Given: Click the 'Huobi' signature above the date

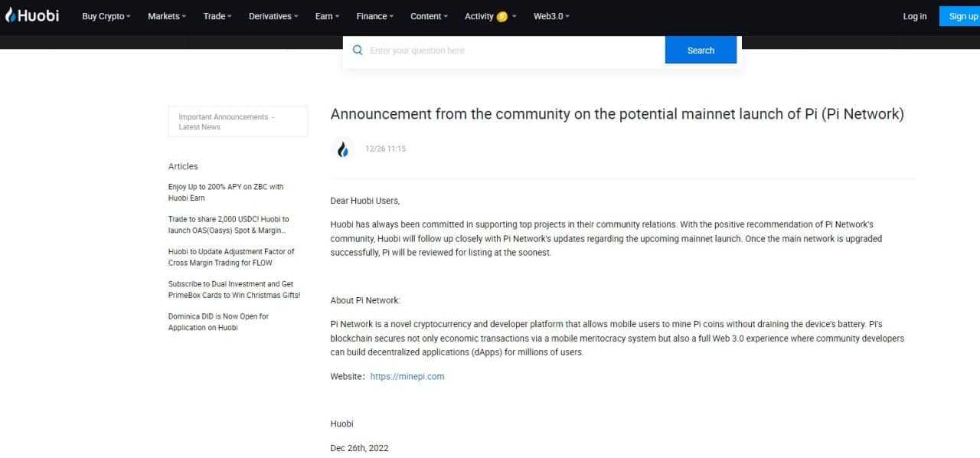Looking at the screenshot, I should 342,424.
